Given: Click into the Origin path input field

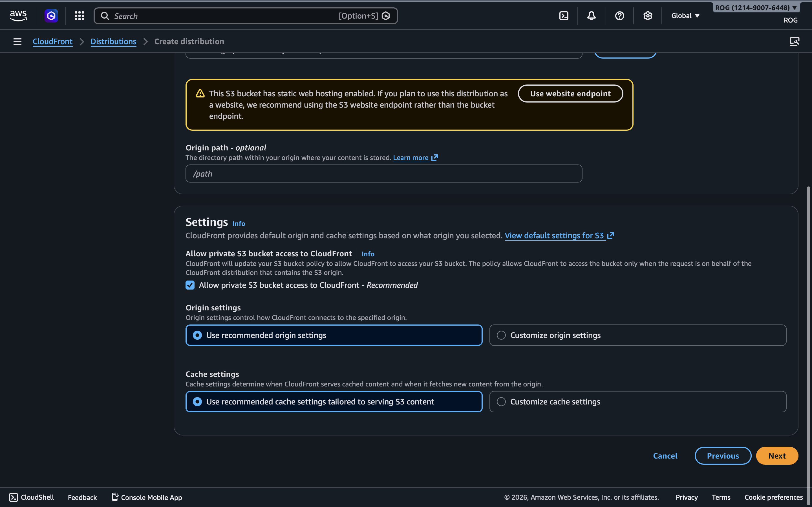Looking at the screenshot, I should pos(383,174).
